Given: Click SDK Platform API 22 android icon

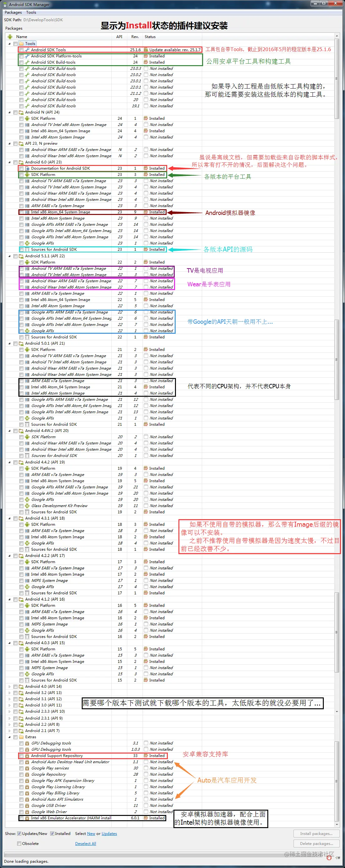Looking at the screenshot, I should click(x=27, y=262).
